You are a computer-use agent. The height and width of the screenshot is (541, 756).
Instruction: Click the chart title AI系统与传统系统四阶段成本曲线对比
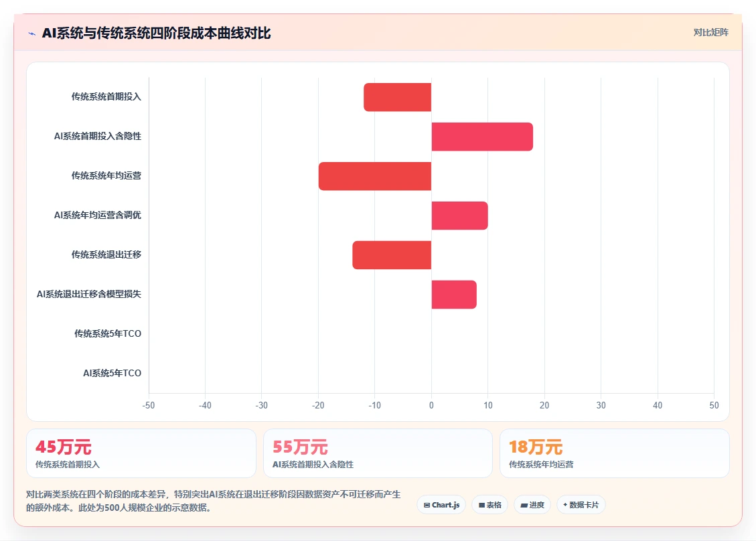point(156,33)
